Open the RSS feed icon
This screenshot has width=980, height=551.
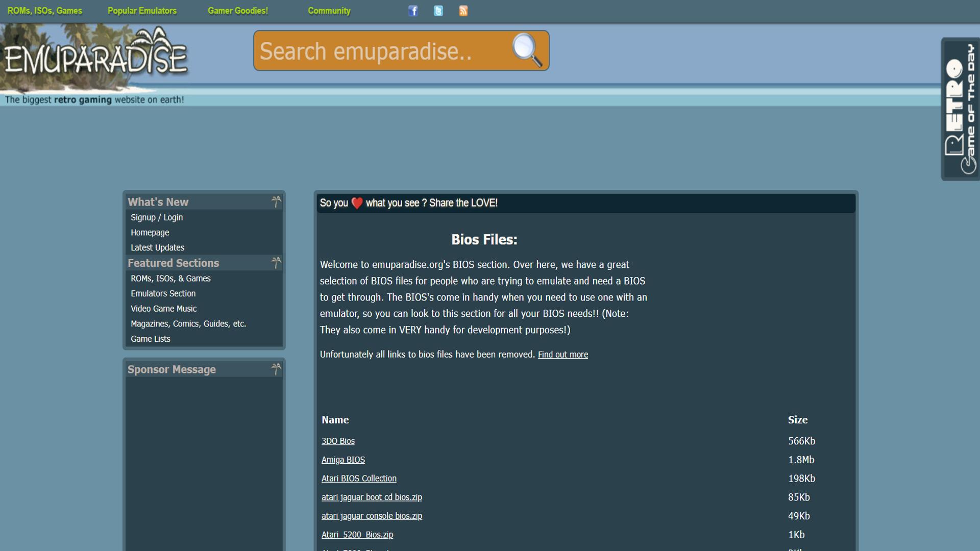point(463,11)
